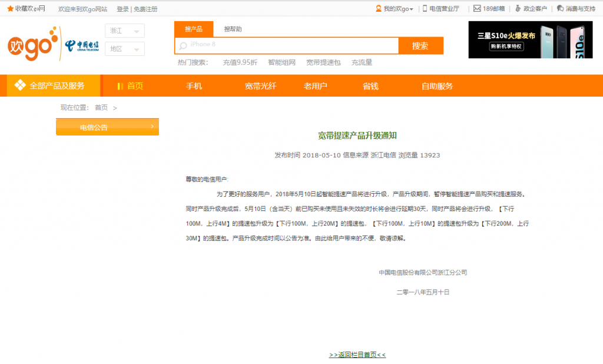The image size is (603, 364).
Task: Click 购新机享特权 on the banner
Action: (x=506, y=46)
